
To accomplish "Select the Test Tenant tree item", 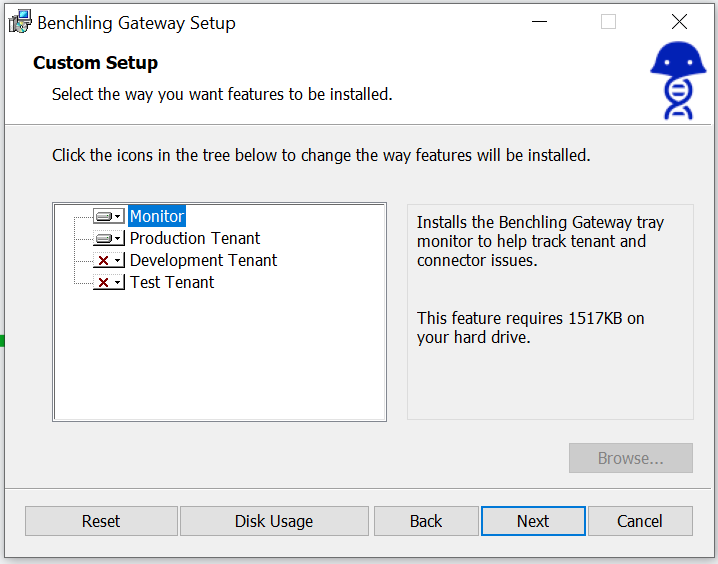I will [x=172, y=282].
